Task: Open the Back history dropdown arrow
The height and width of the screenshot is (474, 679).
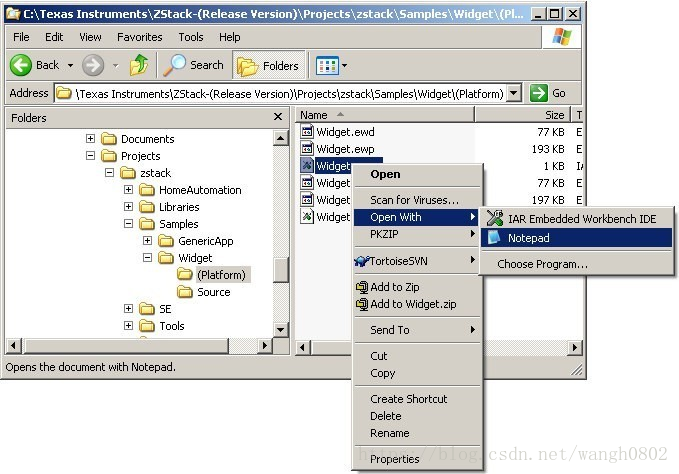Action: (70, 66)
